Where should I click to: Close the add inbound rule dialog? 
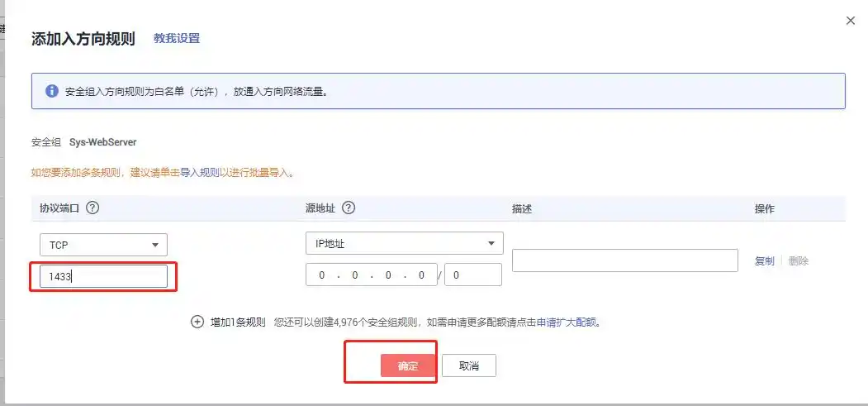851,21
